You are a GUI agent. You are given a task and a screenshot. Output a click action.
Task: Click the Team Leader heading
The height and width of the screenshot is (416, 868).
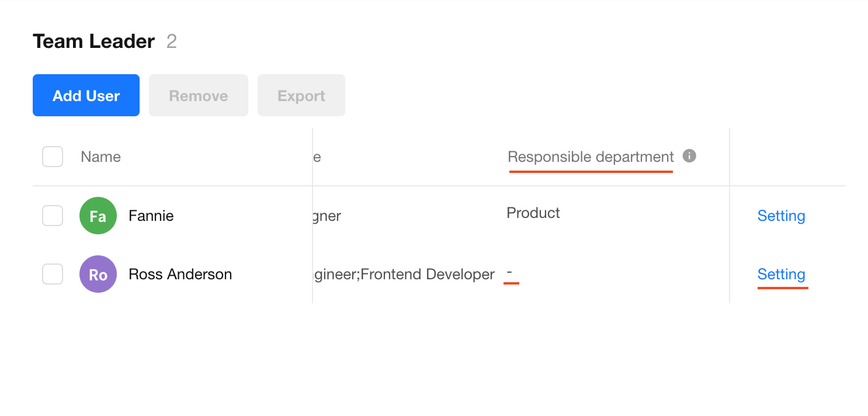tap(93, 41)
